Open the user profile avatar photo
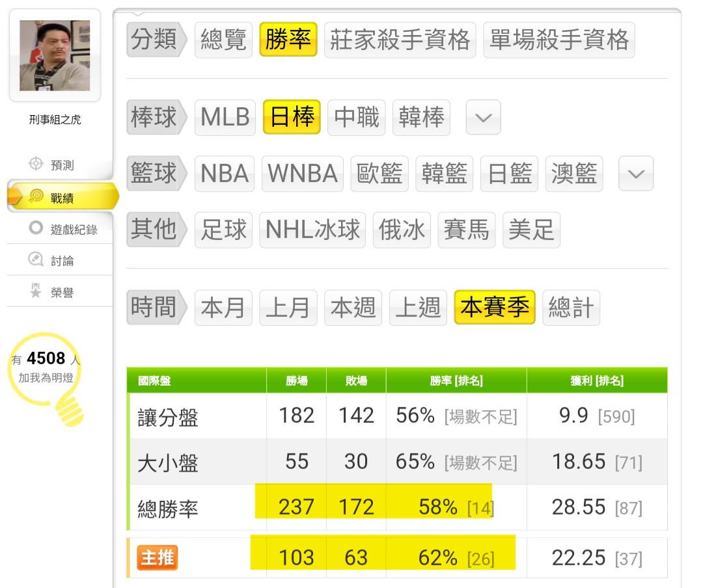Image resolution: width=703 pixels, height=588 pixels. [x=55, y=55]
